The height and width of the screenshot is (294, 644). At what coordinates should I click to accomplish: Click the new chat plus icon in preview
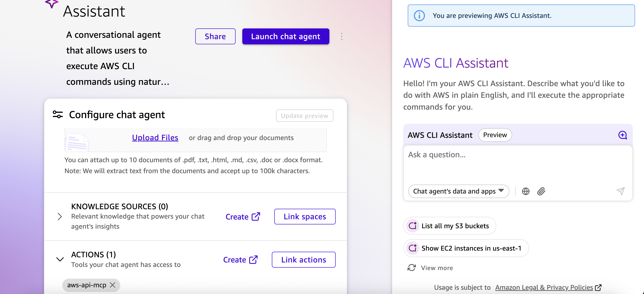point(622,135)
